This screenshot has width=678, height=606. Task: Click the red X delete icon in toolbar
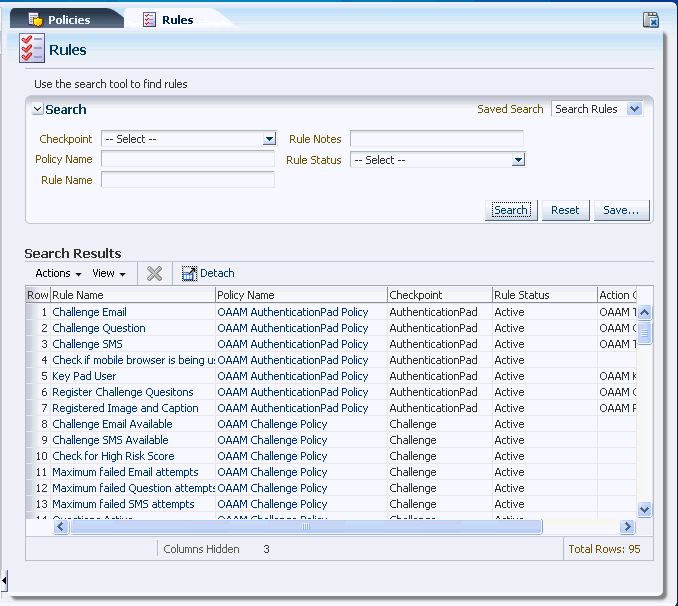tap(154, 273)
